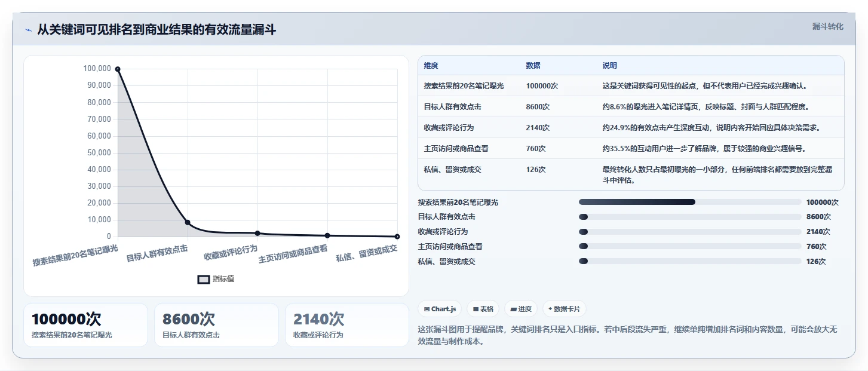
Task: Click the chart data point for 主页访问或商品查看
Action: point(327,235)
